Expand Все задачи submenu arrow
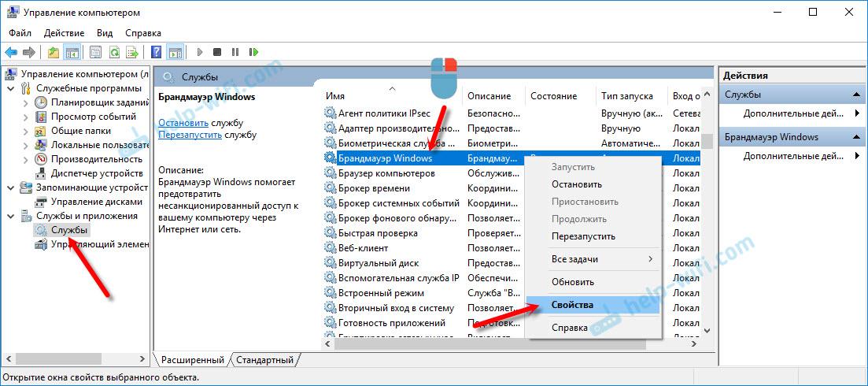Screen dimensions: 868x386 (x=651, y=259)
